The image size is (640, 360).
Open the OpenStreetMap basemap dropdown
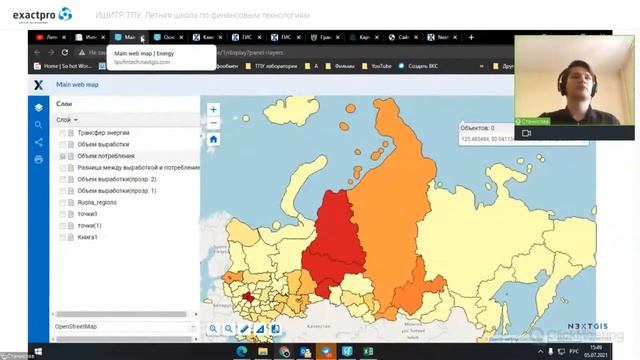[x=125, y=327]
